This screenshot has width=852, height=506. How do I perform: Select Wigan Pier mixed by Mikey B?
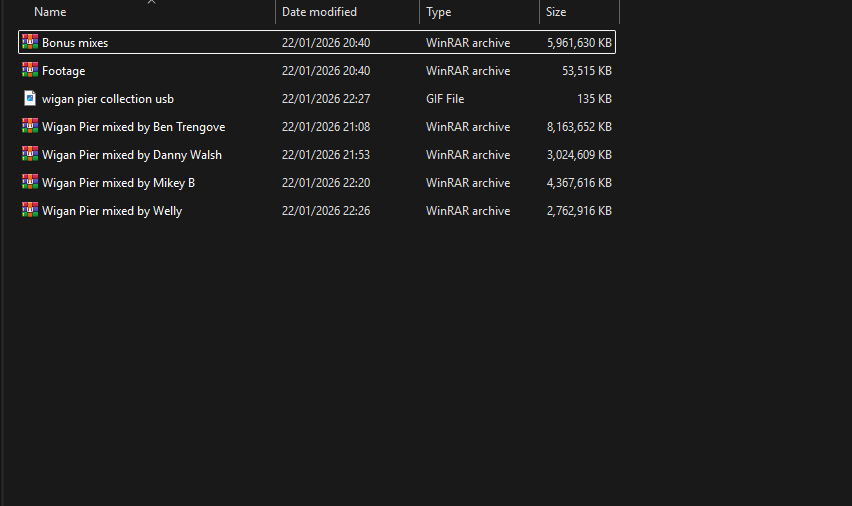pos(118,183)
